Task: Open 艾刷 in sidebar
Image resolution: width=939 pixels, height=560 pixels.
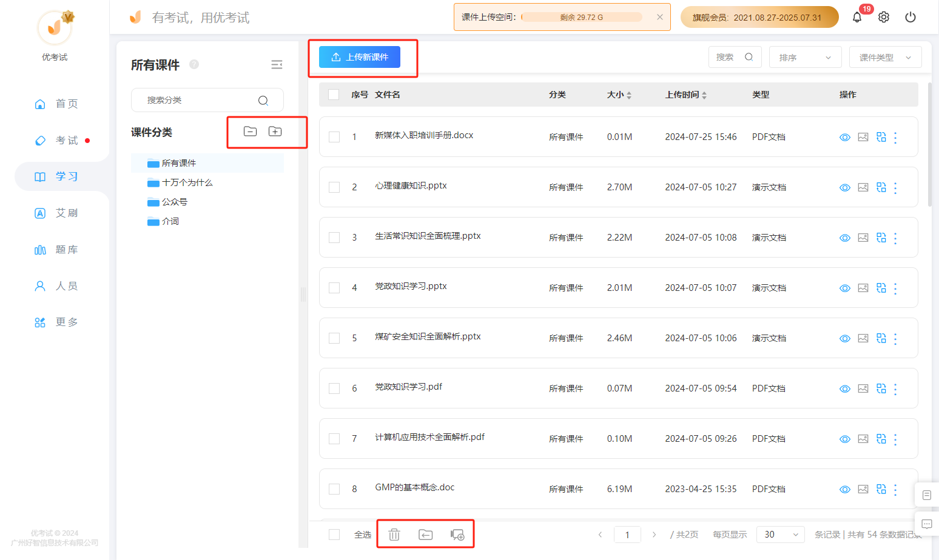Action: [x=56, y=213]
